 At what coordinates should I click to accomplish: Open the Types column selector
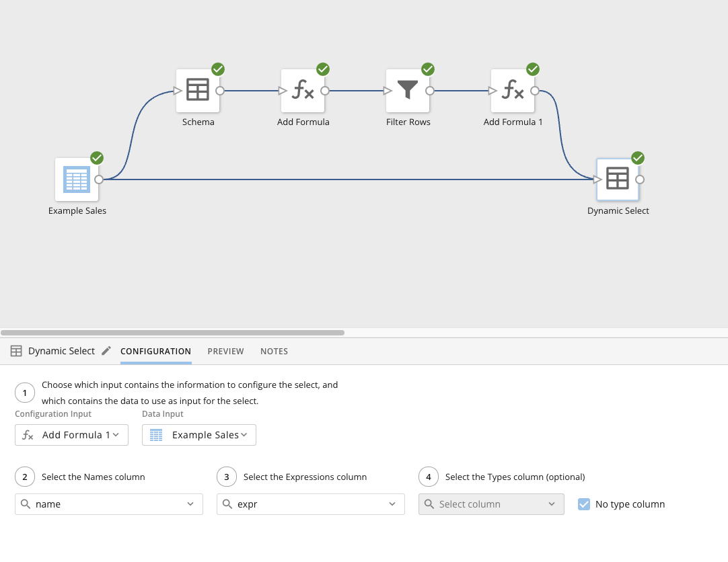tap(491, 504)
